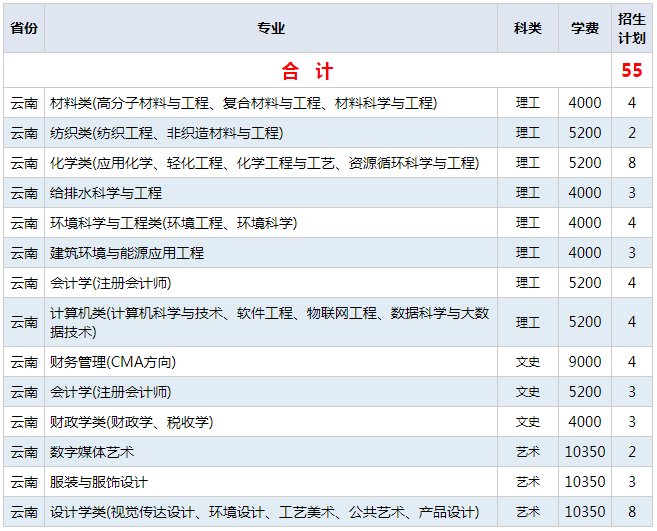Click 理工 in the 计算机类 row
This screenshot has width=657, height=531.
(x=528, y=322)
